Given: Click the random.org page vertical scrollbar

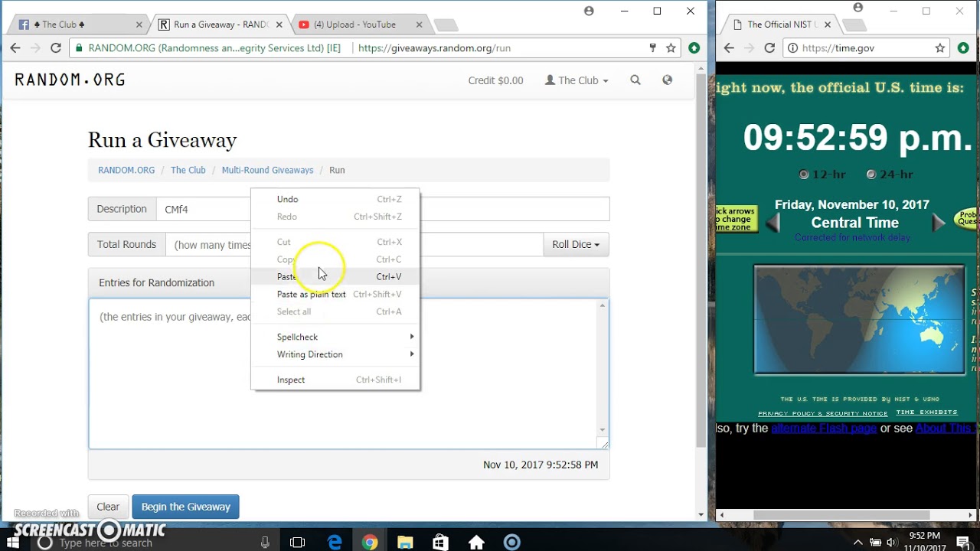Looking at the screenshot, I should [701, 260].
